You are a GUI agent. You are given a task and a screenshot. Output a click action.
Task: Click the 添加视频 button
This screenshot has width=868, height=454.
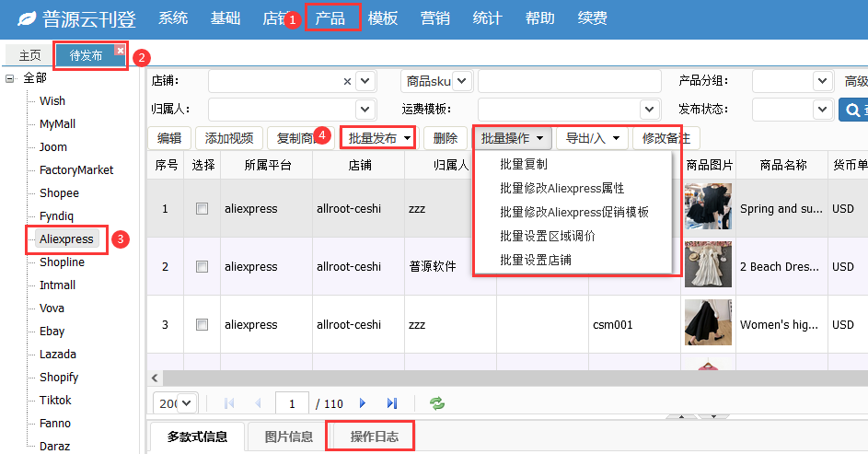click(229, 138)
